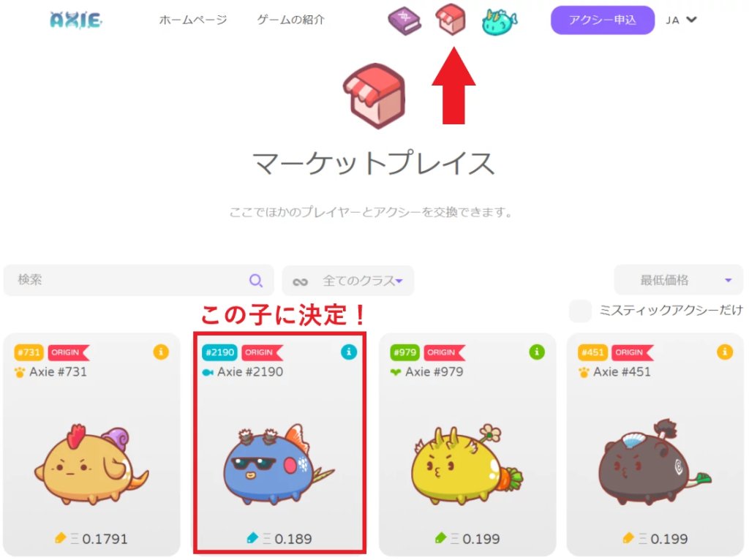Enable ミスティックアクシーだけ checkbox
The height and width of the screenshot is (560, 749).
(580, 311)
